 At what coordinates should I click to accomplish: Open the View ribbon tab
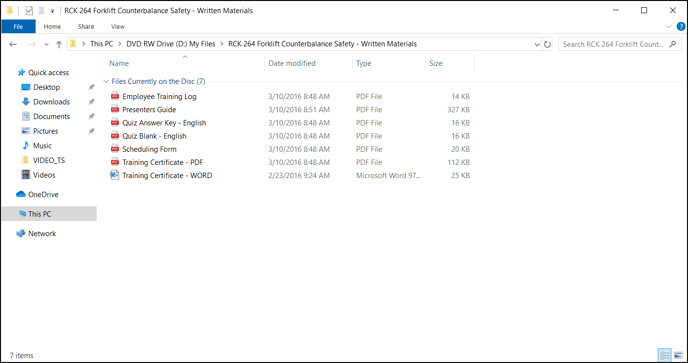(x=118, y=27)
